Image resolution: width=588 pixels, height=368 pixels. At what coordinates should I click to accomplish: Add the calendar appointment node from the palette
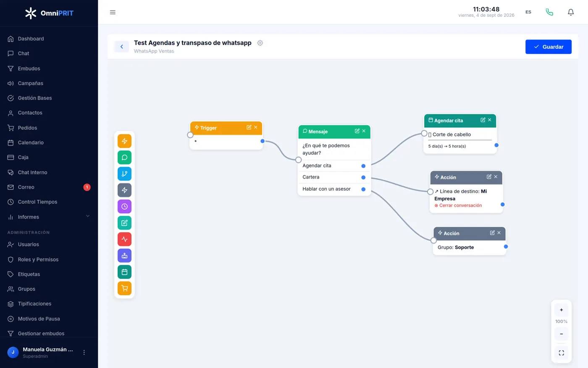124,272
